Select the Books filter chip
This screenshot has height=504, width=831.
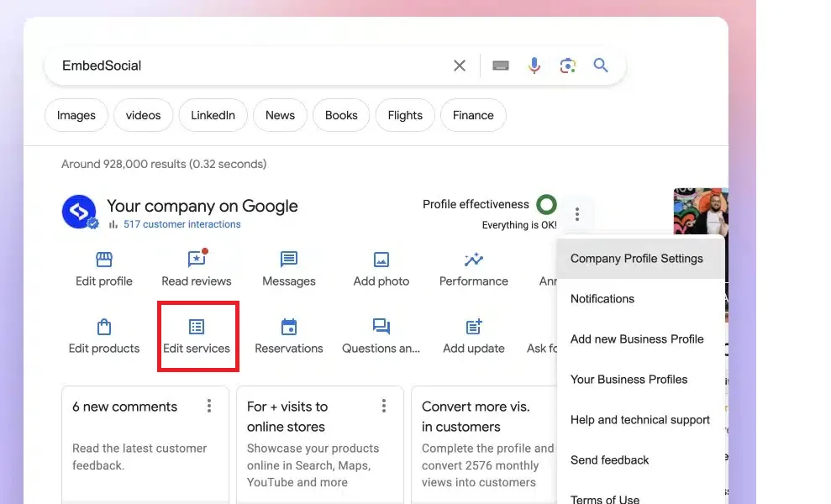tap(341, 115)
